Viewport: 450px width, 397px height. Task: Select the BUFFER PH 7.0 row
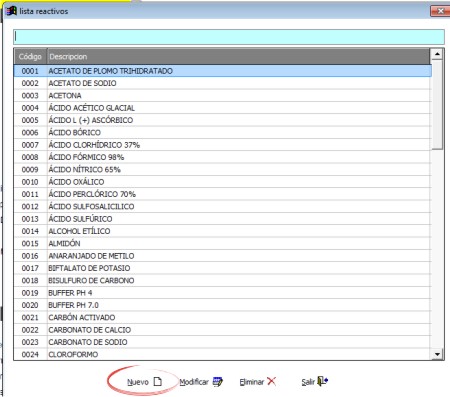(x=222, y=305)
